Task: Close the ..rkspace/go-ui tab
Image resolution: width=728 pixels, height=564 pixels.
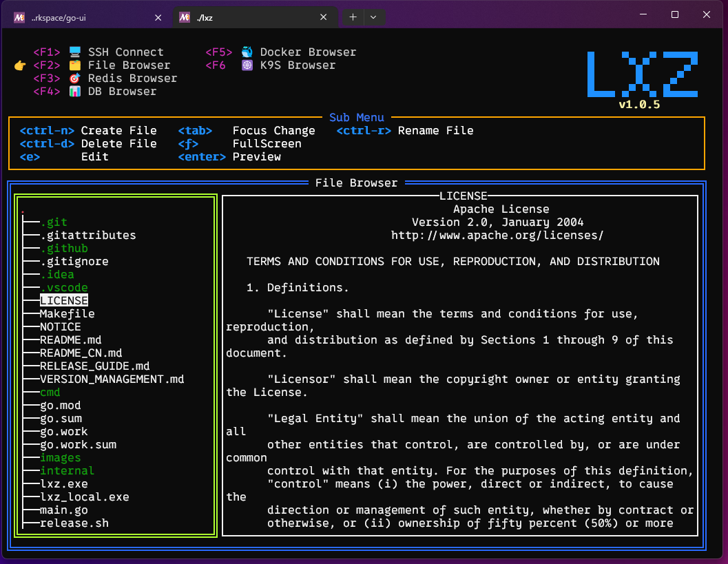Action: 158,18
